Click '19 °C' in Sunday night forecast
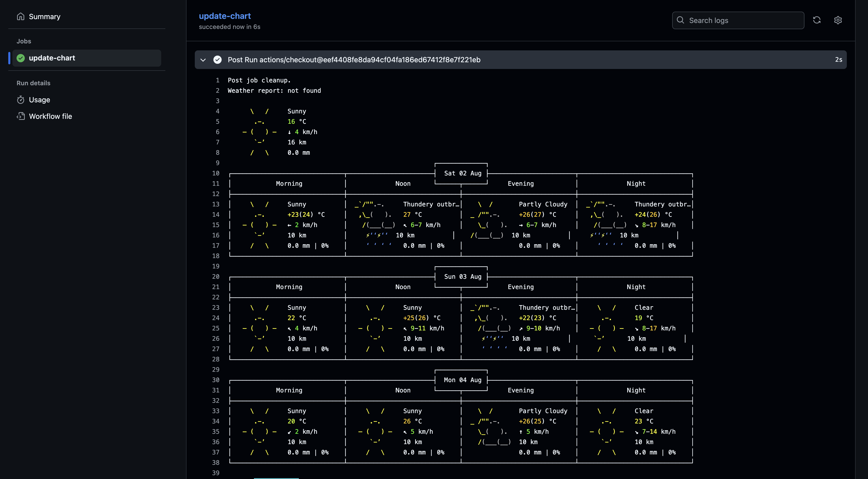This screenshot has height=479, width=868. [x=644, y=318]
